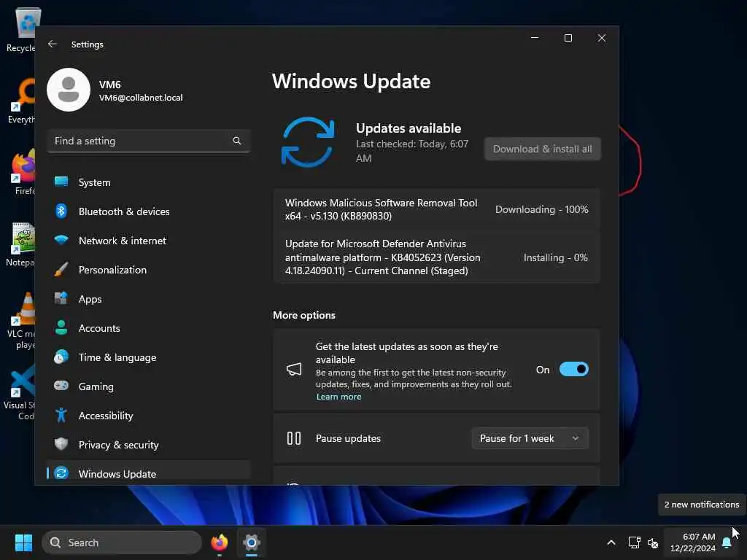
Task: Follow the Learn more link
Action: (338, 397)
